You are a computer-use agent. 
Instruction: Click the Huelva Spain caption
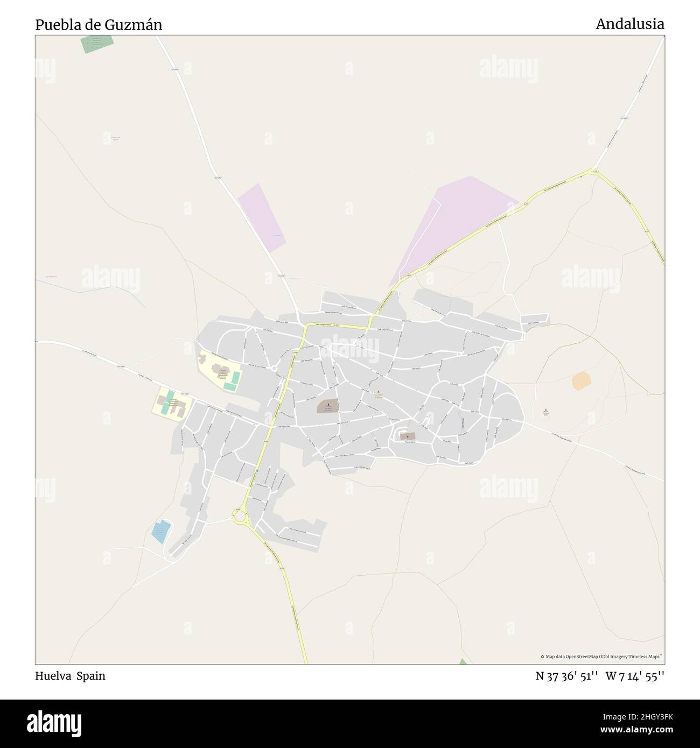pyautogui.click(x=70, y=676)
